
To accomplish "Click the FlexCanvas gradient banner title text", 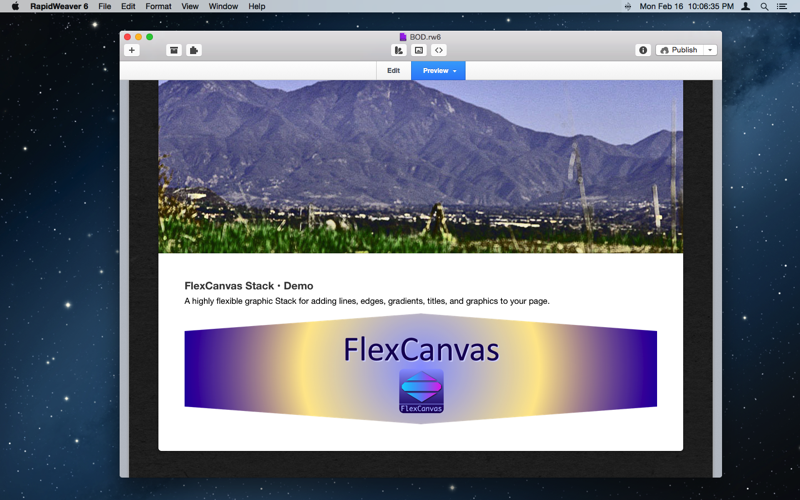I will pyautogui.click(x=421, y=349).
